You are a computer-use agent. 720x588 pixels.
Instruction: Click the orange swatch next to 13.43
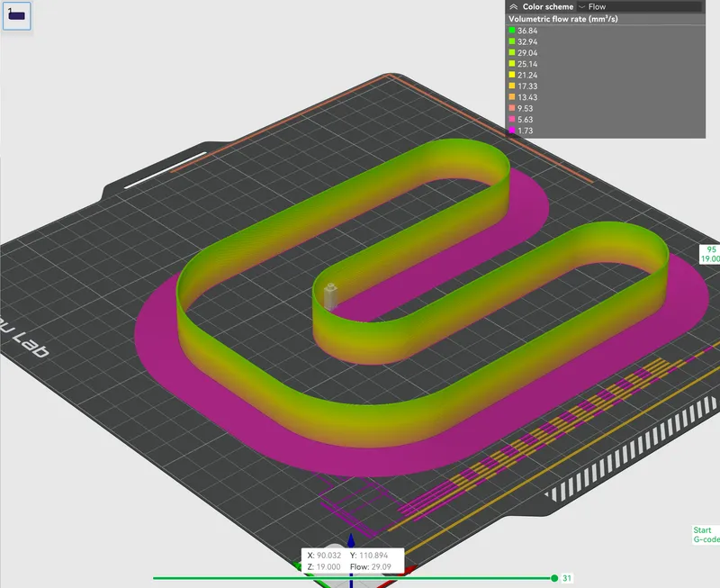click(512, 97)
